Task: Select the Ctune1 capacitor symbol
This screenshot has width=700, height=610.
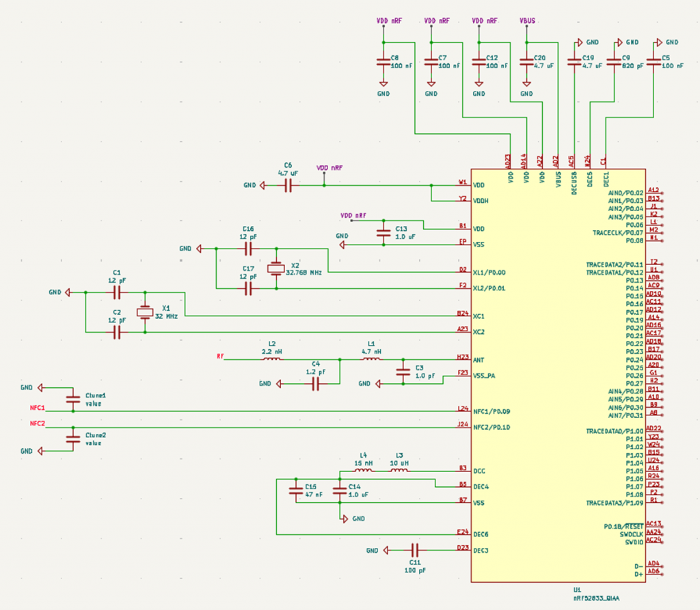Action: (x=72, y=399)
